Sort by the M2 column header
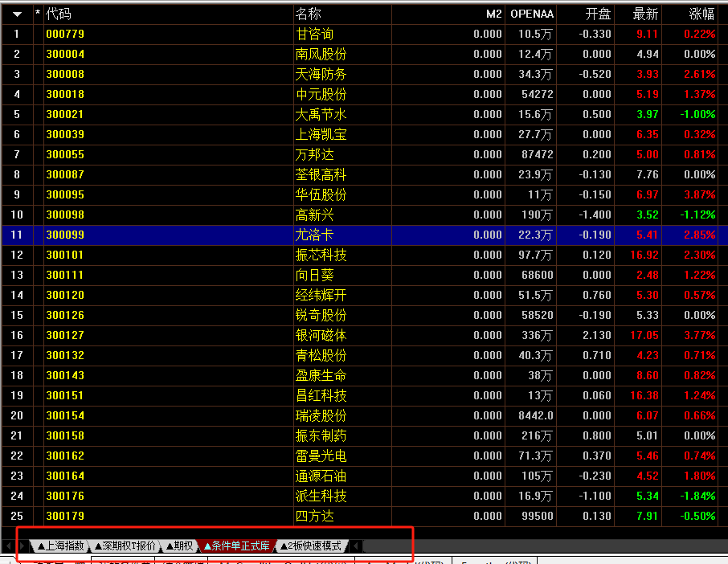The image size is (728, 564). click(494, 14)
